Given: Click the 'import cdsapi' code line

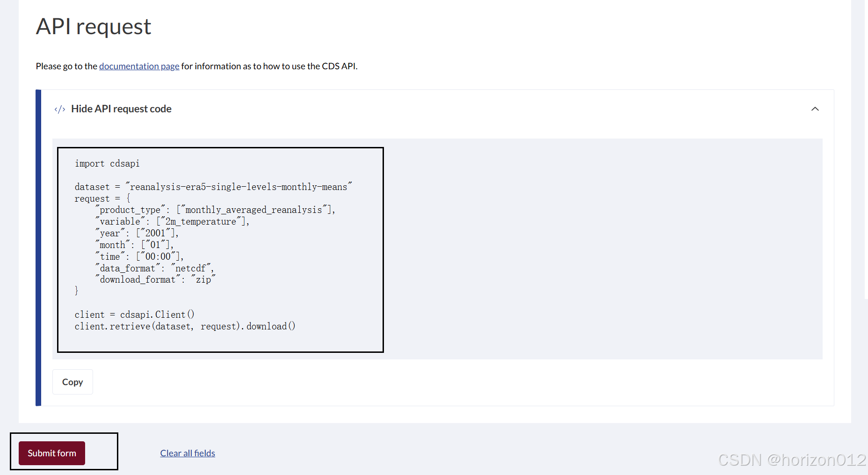Looking at the screenshot, I should coord(107,163).
